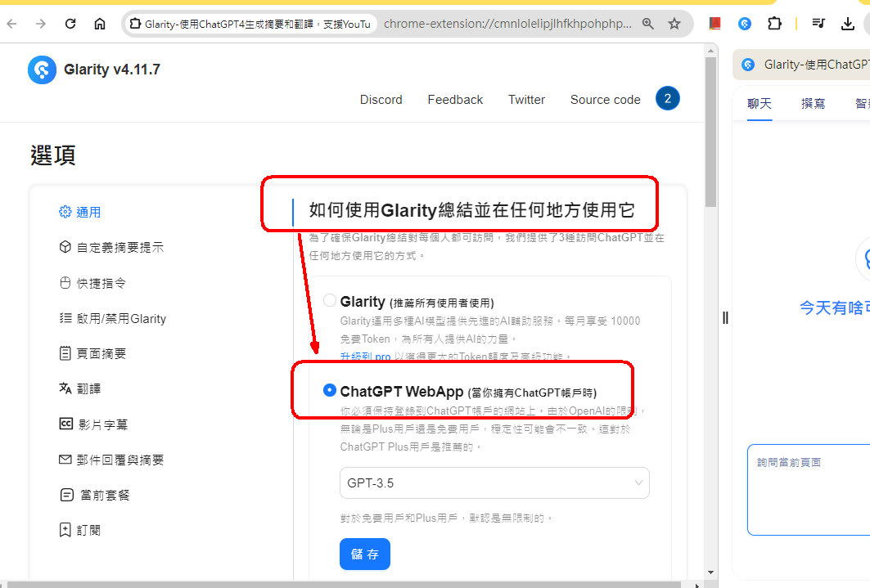Bookmark this page with the star icon
Viewport: 870px width, 588px height.
[x=674, y=24]
